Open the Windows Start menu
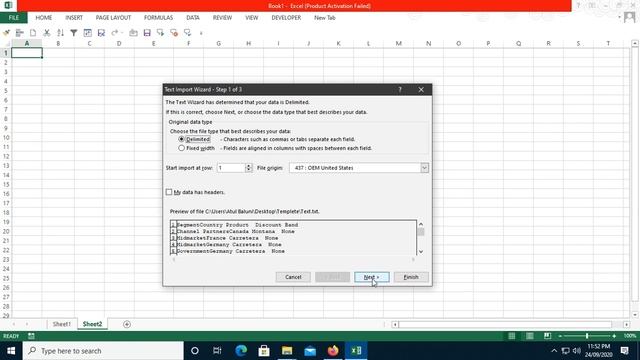This screenshot has width=640, height=360. click(11, 351)
